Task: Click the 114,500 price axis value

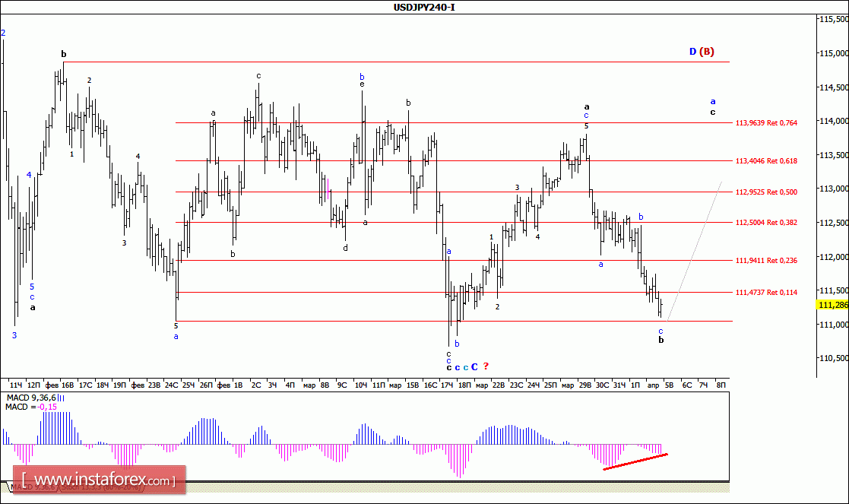Action: point(834,87)
